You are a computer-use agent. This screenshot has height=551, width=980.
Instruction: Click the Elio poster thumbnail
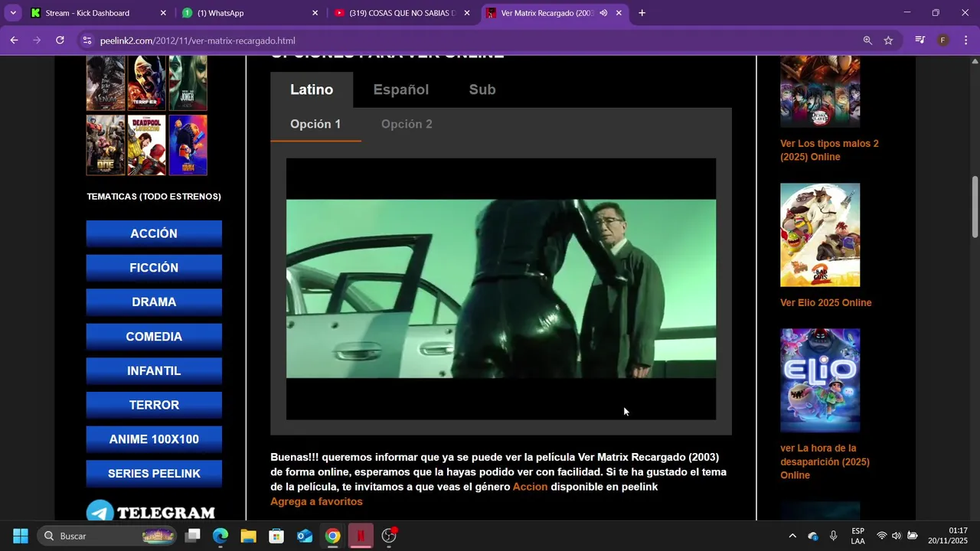(x=820, y=380)
